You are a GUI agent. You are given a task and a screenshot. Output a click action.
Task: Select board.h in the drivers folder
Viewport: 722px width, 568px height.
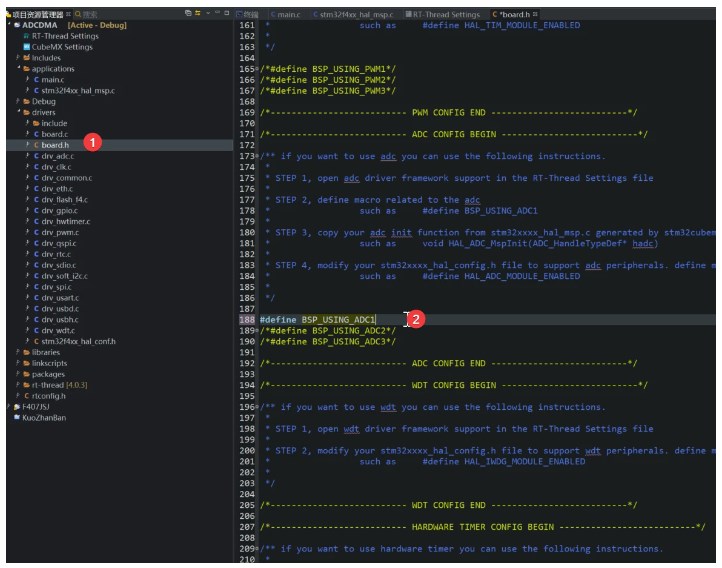point(55,145)
